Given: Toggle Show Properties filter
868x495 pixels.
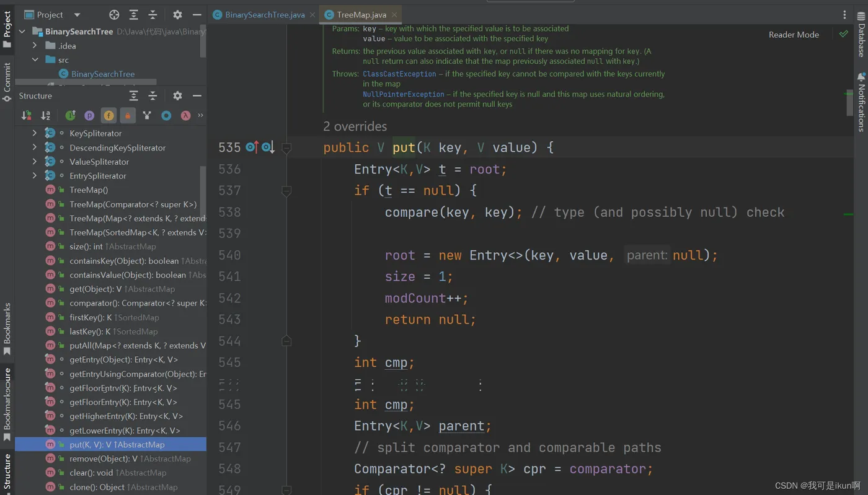Looking at the screenshot, I should 89,115.
